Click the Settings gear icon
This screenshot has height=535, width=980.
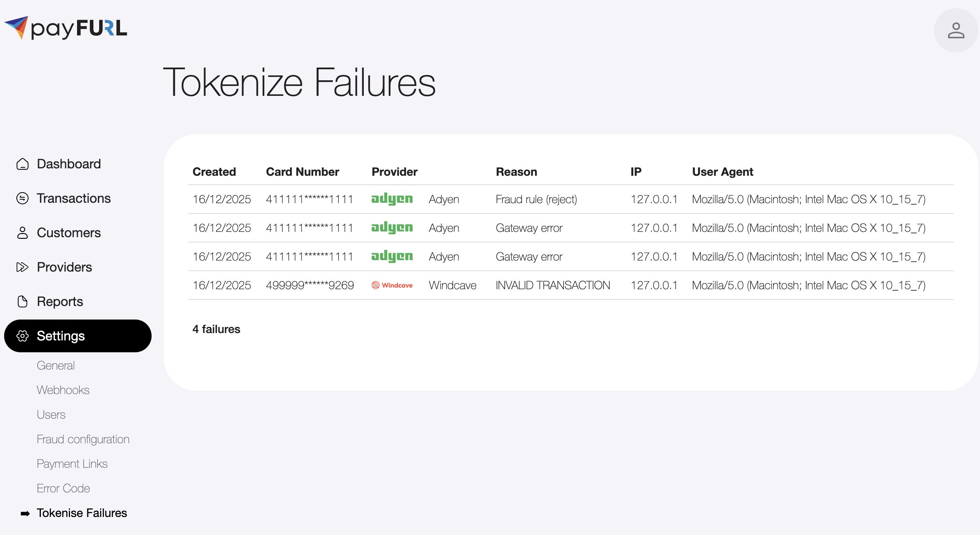click(x=23, y=336)
